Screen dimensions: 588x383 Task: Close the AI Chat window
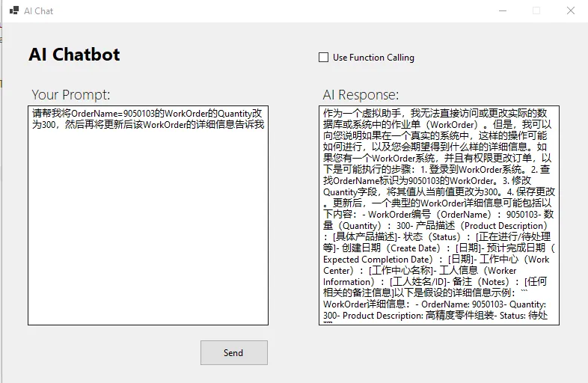coord(570,11)
